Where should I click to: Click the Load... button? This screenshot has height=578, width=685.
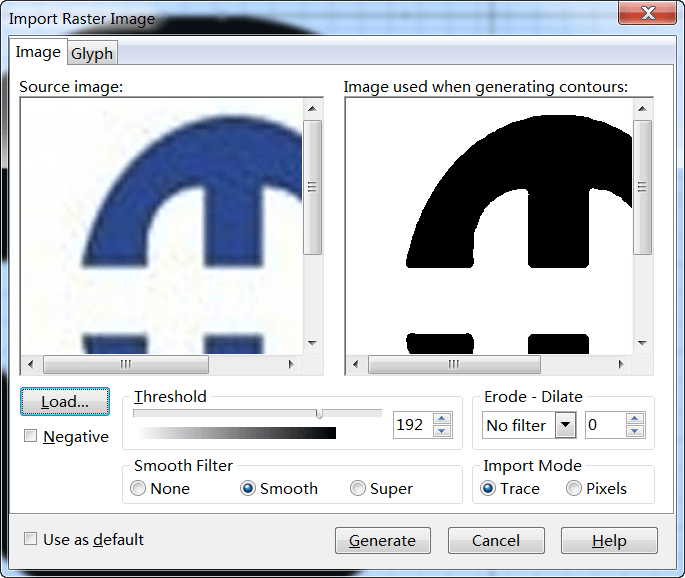tap(65, 401)
